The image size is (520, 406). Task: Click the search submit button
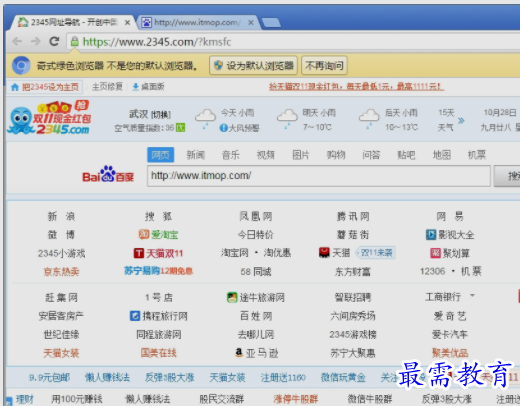[x=507, y=176]
